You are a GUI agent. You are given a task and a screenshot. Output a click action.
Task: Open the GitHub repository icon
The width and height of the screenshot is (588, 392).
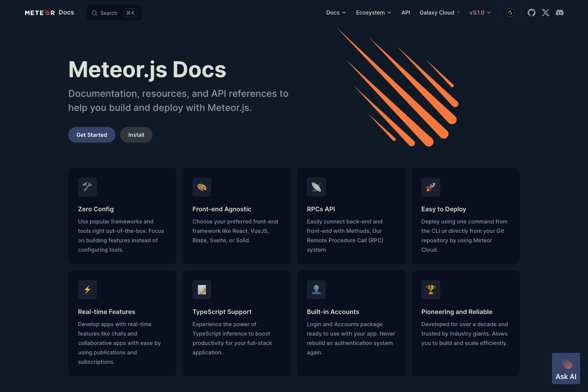pos(532,13)
